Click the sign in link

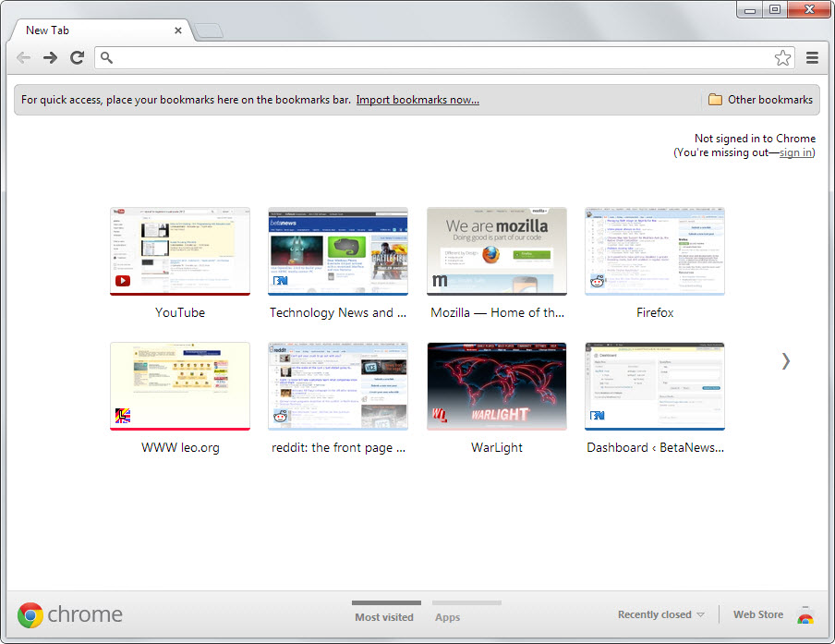pos(795,152)
